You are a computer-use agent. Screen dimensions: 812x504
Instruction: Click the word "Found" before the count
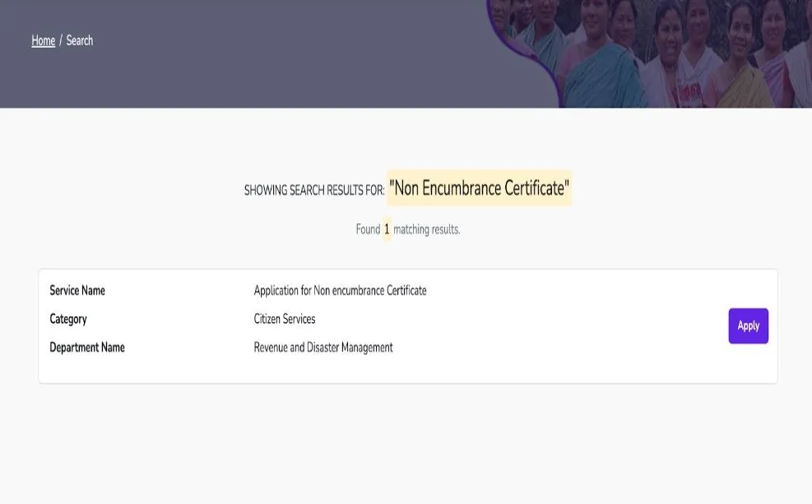[368, 229]
